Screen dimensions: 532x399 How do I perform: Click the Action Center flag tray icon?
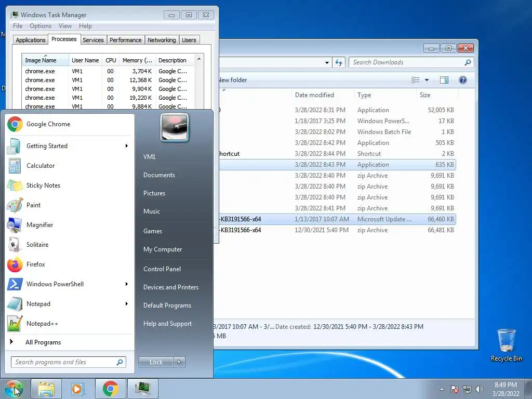pos(455,389)
